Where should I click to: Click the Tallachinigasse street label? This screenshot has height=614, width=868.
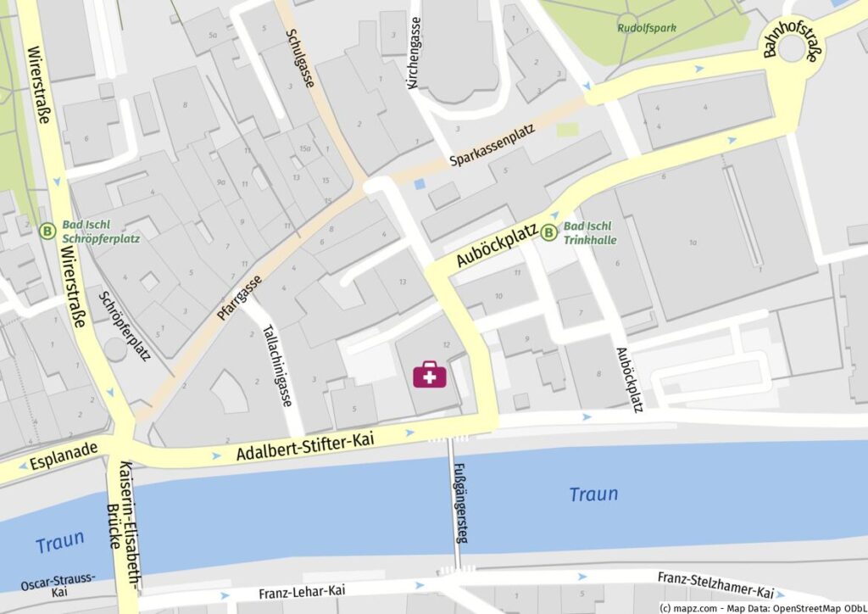(x=277, y=366)
